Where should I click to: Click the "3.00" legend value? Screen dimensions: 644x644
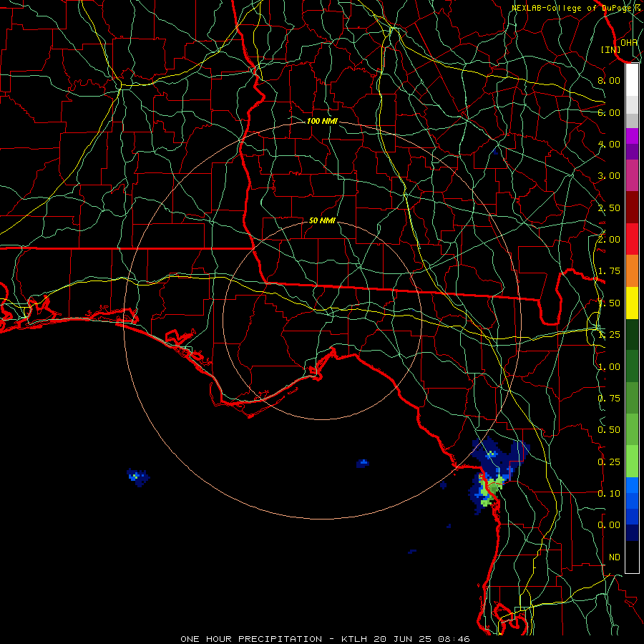click(x=609, y=176)
